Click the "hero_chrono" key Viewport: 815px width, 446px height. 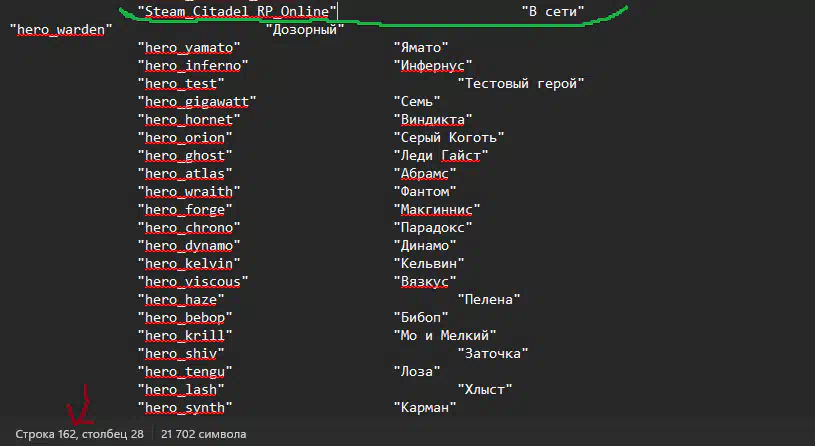189,228
